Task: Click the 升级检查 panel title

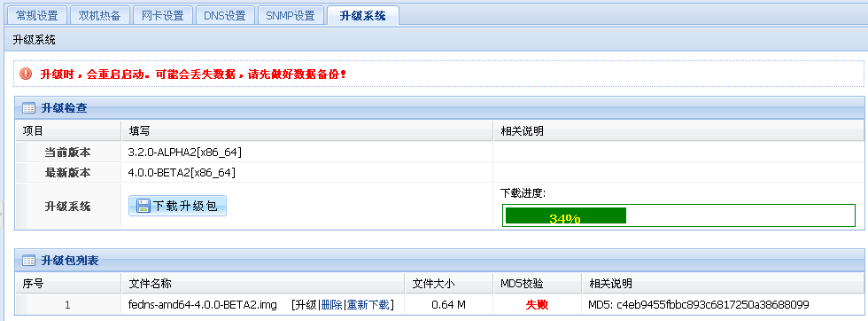Action: click(x=64, y=108)
